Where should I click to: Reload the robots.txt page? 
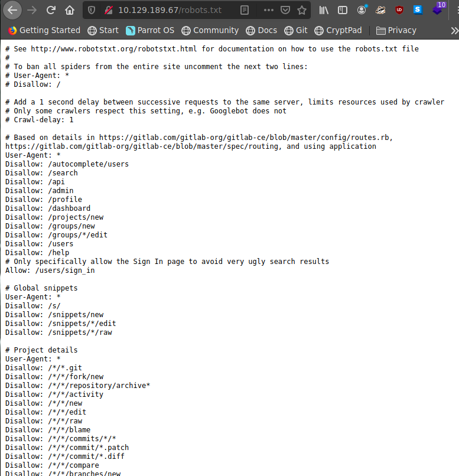51,10
